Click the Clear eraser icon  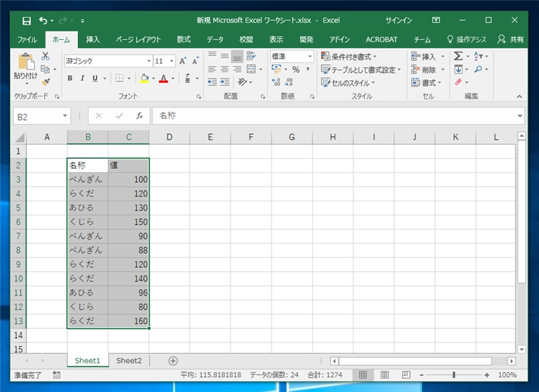point(458,82)
